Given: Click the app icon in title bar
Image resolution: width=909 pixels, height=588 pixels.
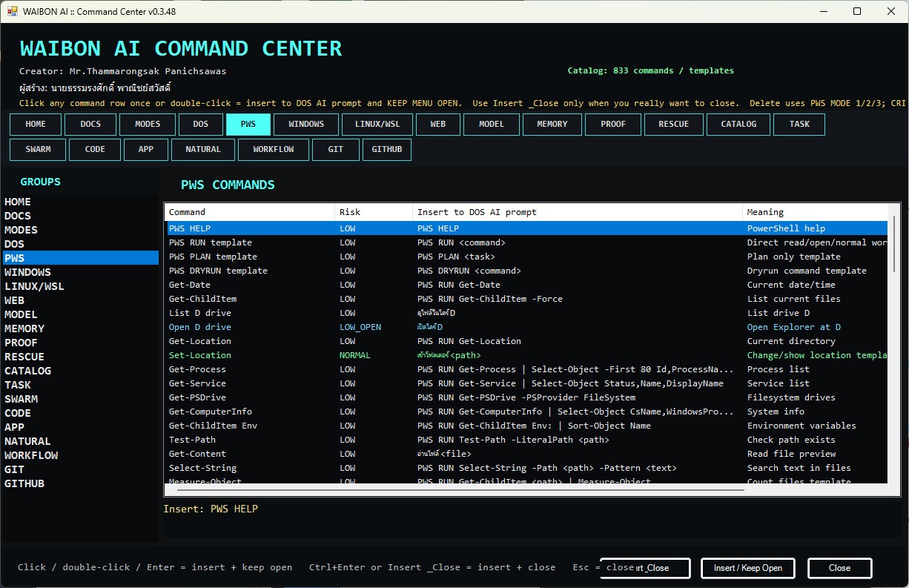Looking at the screenshot, I should [x=12, y=11].
